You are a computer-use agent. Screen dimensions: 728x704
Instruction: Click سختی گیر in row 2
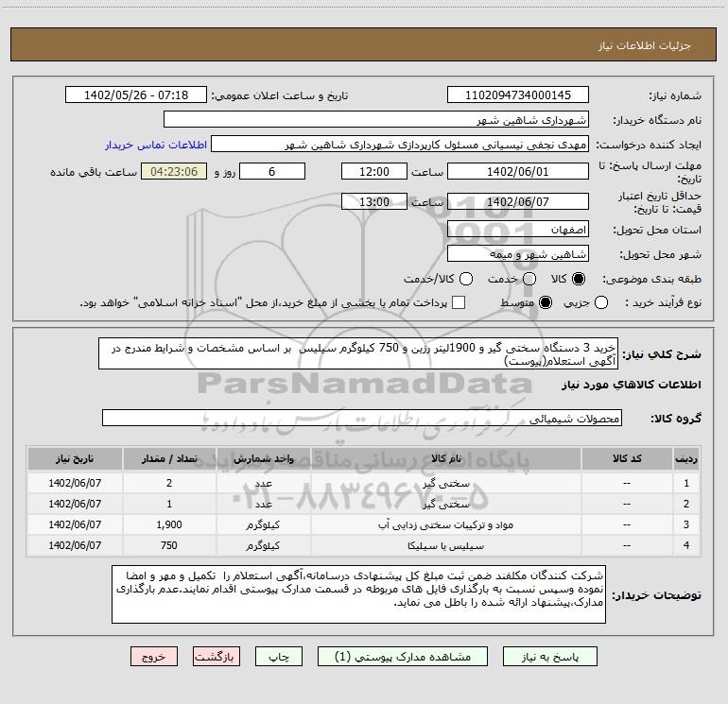coord(445,504)
